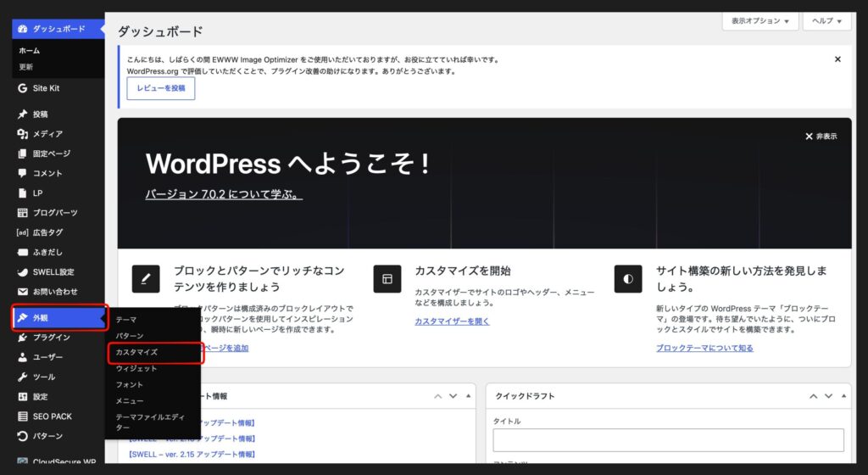Move the SWELL update info widget up
The width and height of the screenshot is (868, 475).
click(438, 396)
